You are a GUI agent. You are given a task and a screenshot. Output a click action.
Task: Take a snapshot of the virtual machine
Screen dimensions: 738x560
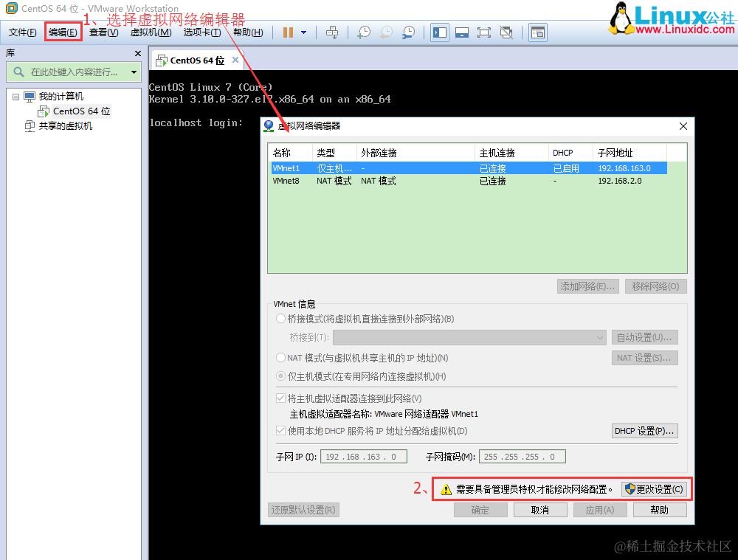click(365, 32)
